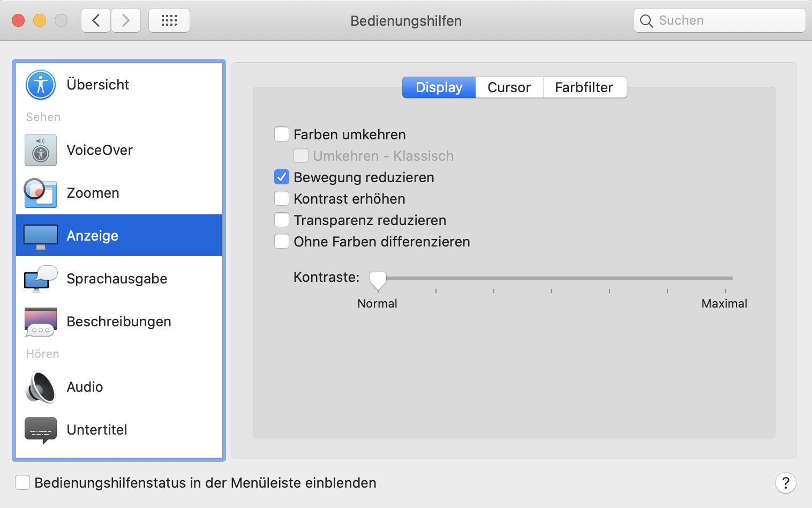Toggle Transparenz reduzieren checkbox
812x508 pixels.
coord(282,220)
